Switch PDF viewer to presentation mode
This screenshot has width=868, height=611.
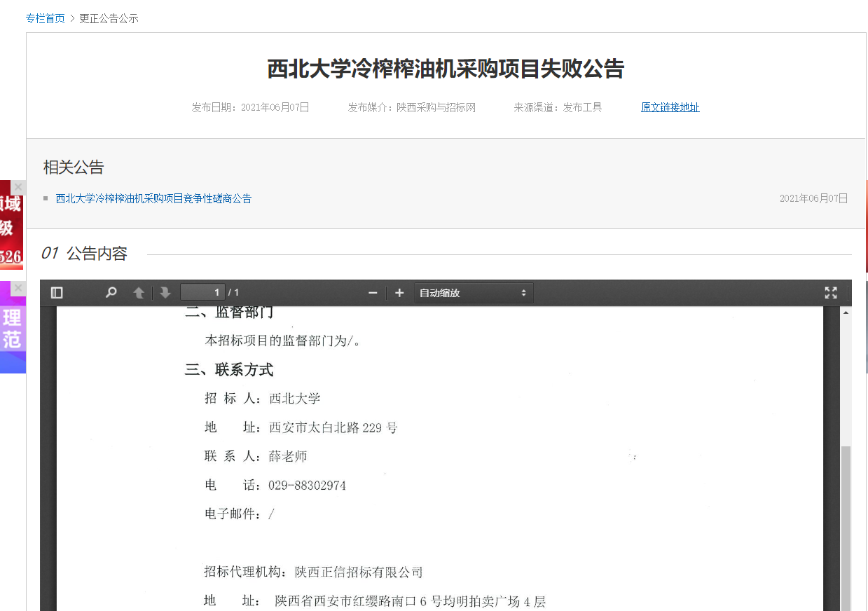click(831, 293)
